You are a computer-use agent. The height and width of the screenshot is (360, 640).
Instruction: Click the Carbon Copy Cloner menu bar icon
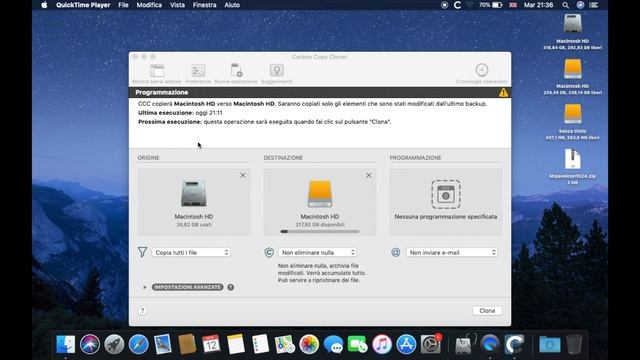point(458,5)
